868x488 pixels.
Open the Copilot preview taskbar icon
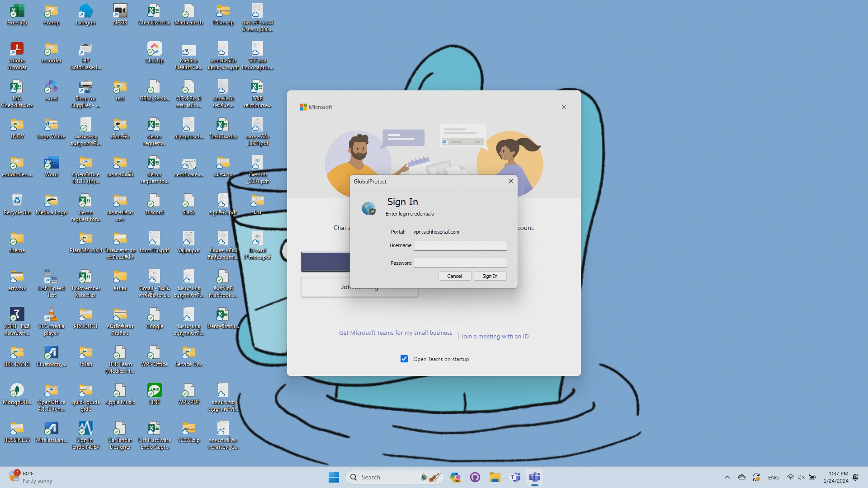(x=455, y=477)
